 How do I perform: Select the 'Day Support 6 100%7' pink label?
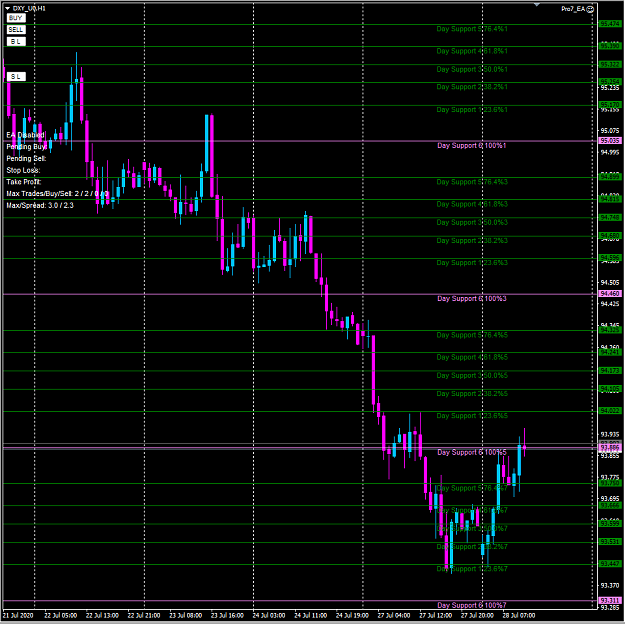(472, 606)
